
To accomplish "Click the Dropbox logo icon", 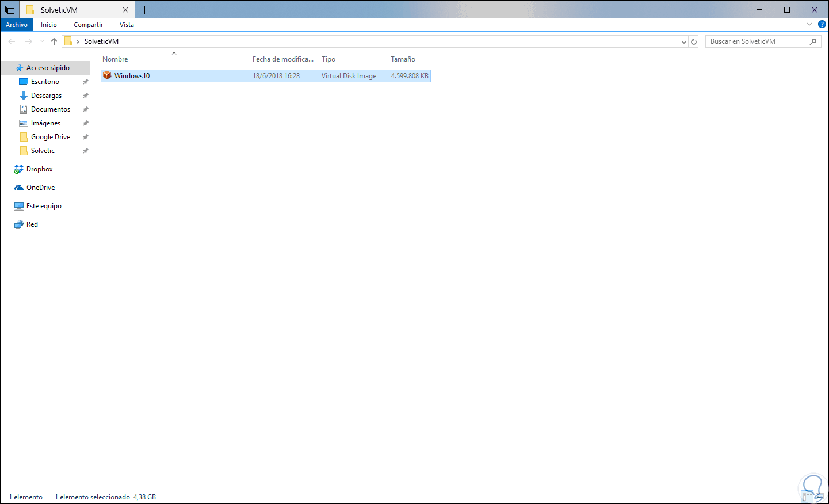I will click(x=19, y=169).
